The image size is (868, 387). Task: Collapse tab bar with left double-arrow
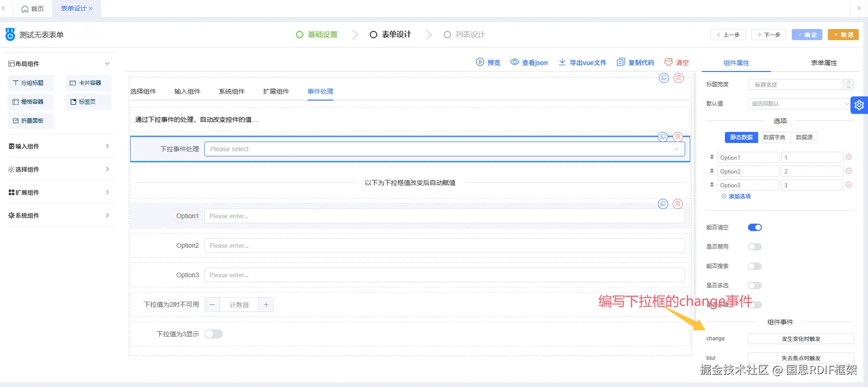(4, 8)
